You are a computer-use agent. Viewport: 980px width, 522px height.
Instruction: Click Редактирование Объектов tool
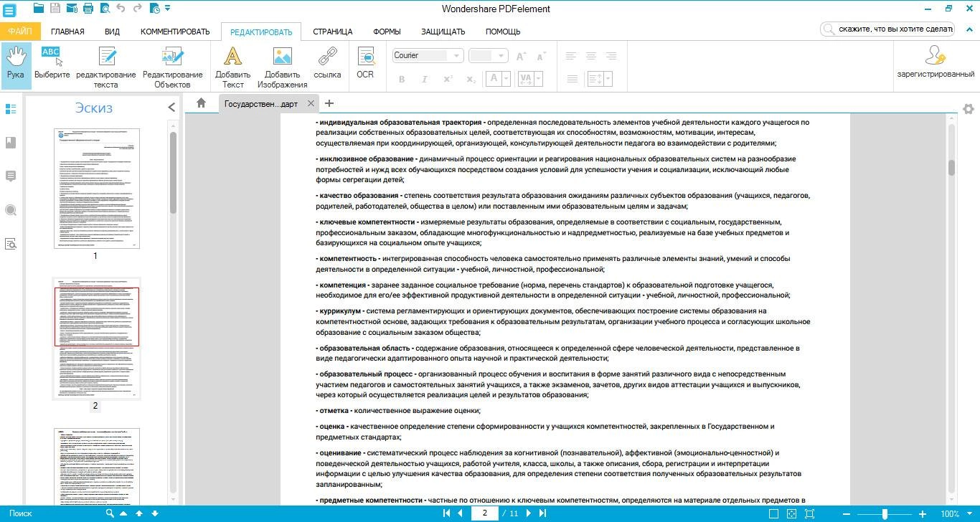(173, 66)
